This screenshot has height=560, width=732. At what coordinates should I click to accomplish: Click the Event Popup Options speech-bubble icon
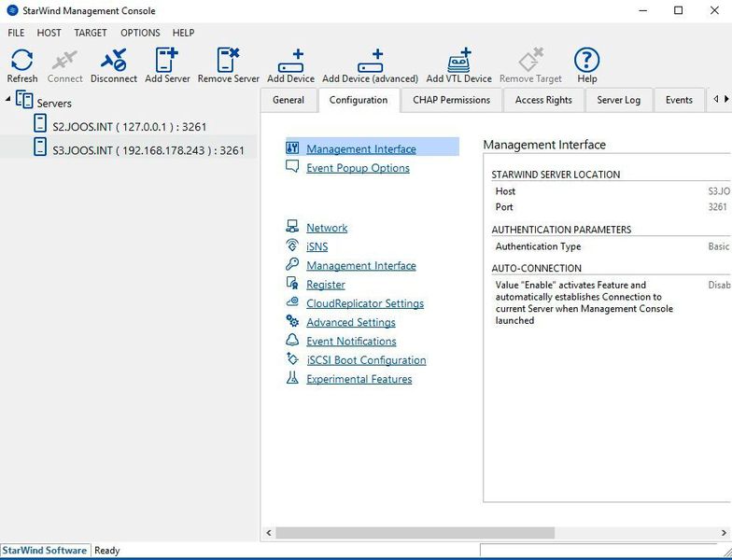click(x=292, y=166)
